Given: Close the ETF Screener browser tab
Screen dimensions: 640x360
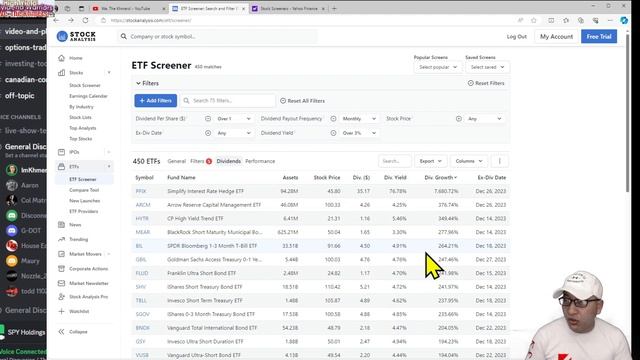Looking at the screenshot, I should pos(243,8).
